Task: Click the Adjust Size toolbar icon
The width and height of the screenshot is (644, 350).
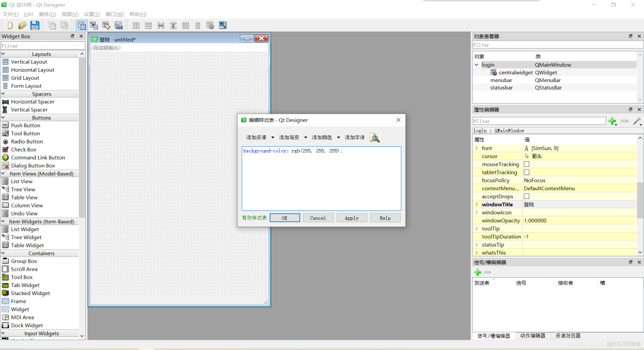Action: [222, 25]
